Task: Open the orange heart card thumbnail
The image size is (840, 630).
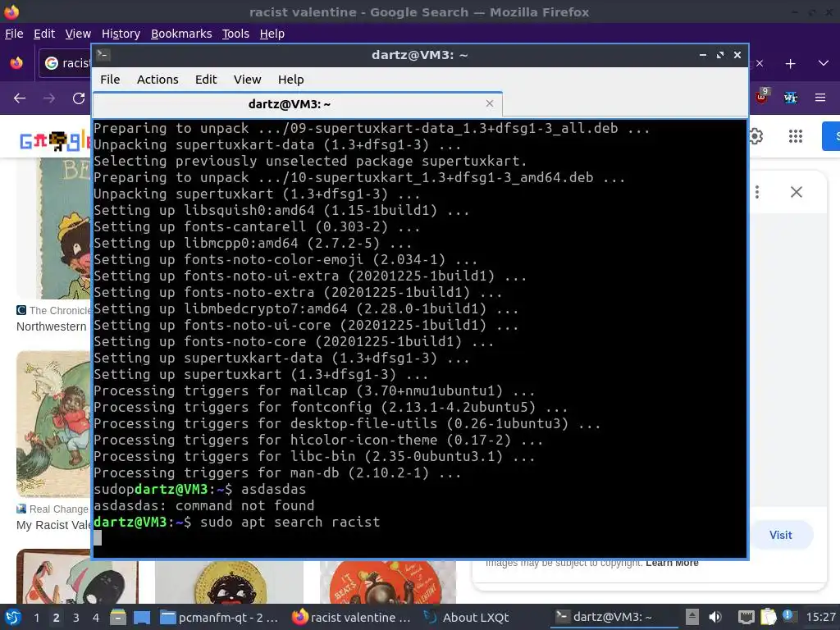Action: point(388,582)
